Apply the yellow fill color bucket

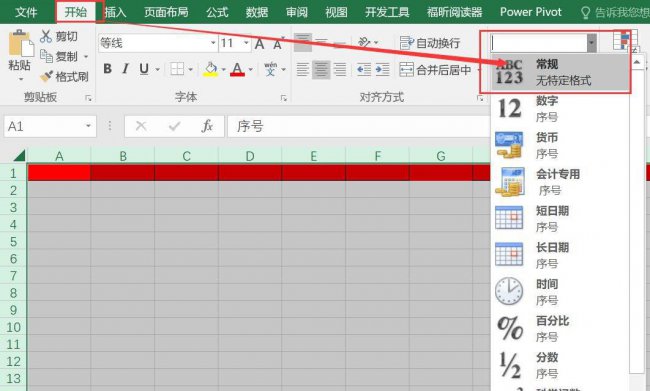pyautogui.click(x=211, y=69)
